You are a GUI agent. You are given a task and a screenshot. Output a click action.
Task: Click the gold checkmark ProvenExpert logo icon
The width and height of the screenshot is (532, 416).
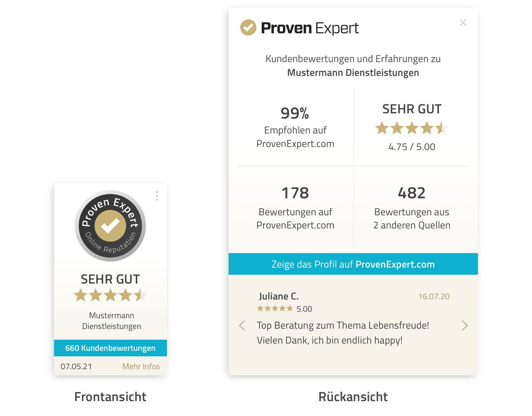click(x=248, y=28)
